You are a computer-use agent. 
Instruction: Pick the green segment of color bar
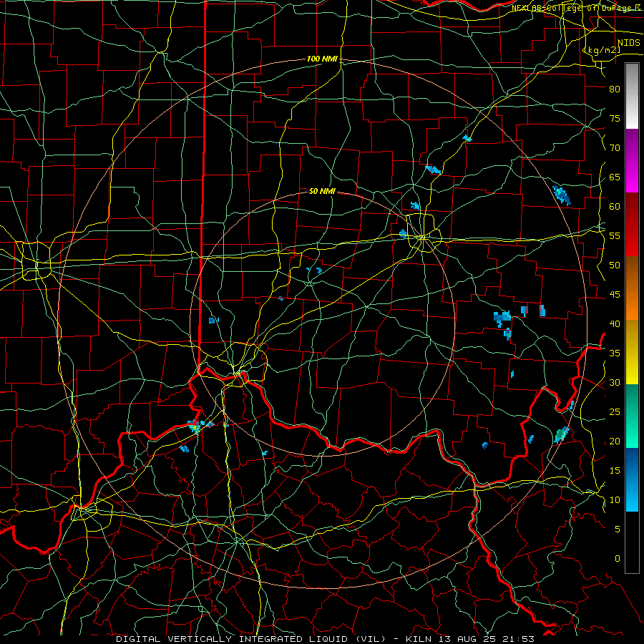[632, 416]
